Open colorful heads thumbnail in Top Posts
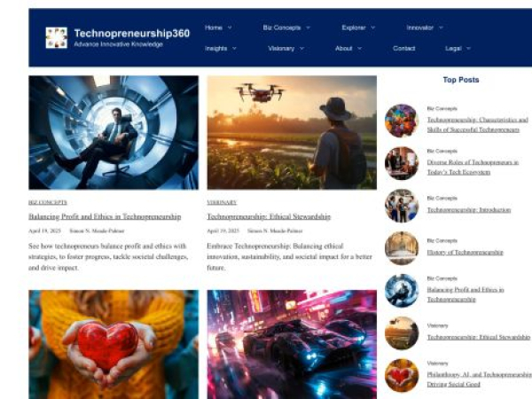This screenshot has height=399, width=532. point(402,121)
